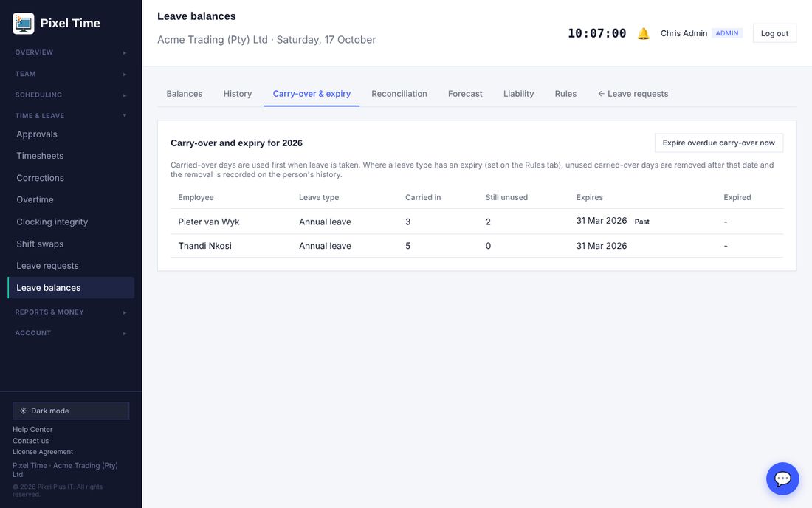Viewport: 812px width, 508px height.
Task: Click the Pixel Time logo icon
Action: coord(24,24)
